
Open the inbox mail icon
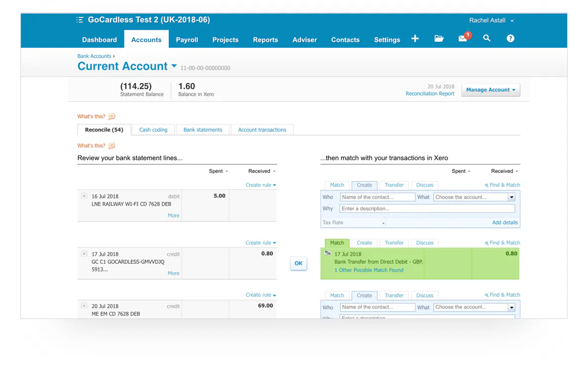coord(463,39)
